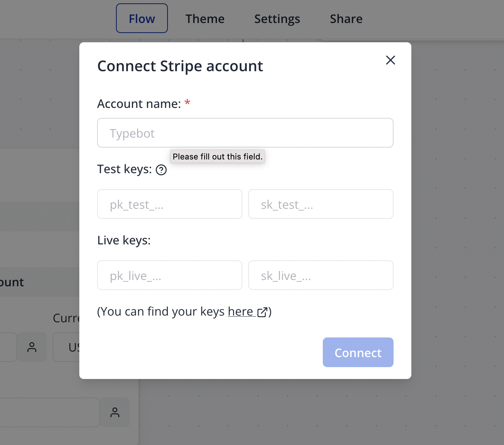Switch to the Theme tab
The image size is (504, 445).
click(205, 19)
